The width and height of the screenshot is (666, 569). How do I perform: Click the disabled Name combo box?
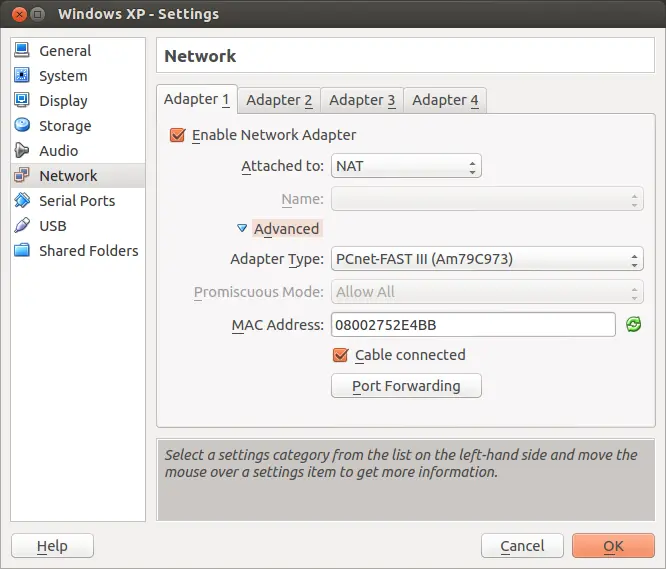(487, 199)
